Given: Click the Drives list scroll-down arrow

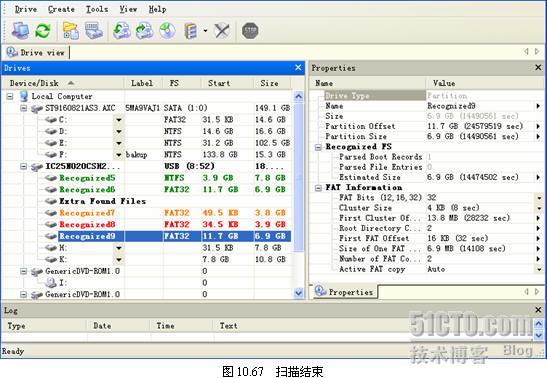Looking at the screenshot, I should coord(298,293).
